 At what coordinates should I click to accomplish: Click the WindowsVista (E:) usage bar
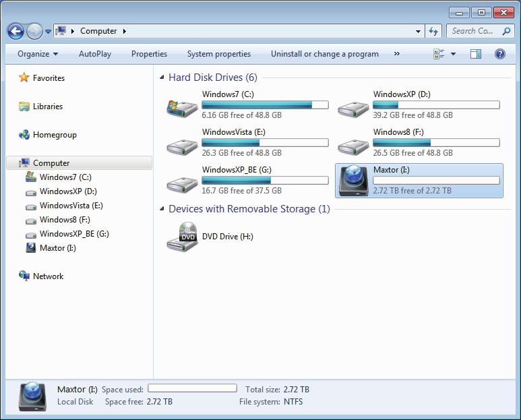(x=265, y=143)
